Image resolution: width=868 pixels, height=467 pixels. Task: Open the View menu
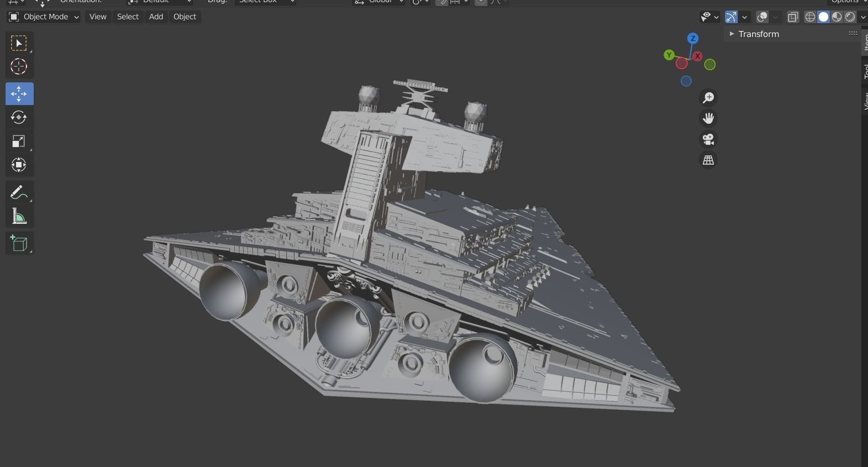(x=98, y=17)
